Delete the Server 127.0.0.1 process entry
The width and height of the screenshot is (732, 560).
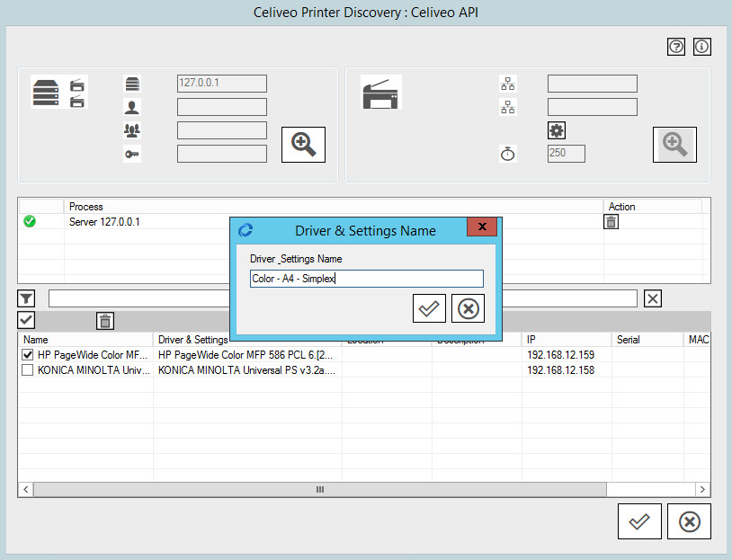[611, 222]
